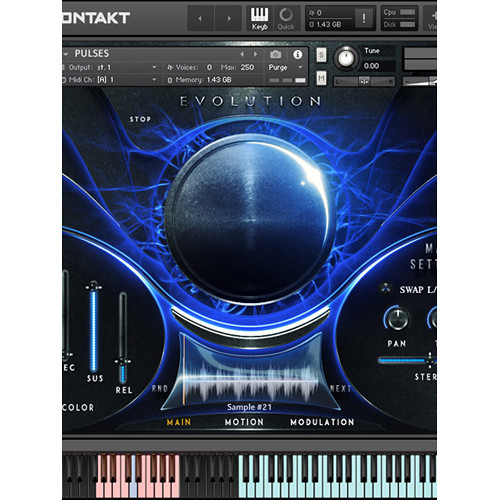Open instrument info via the i icon

point(297,54)
